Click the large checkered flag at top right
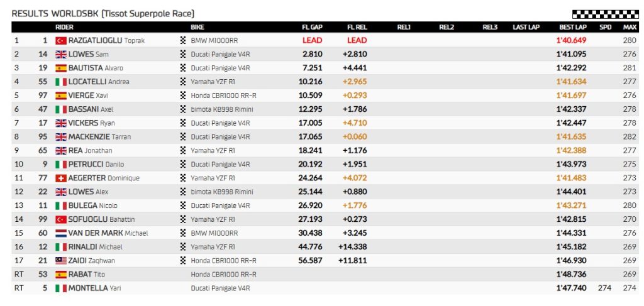644x306 pixels. [x=604, y=14]
